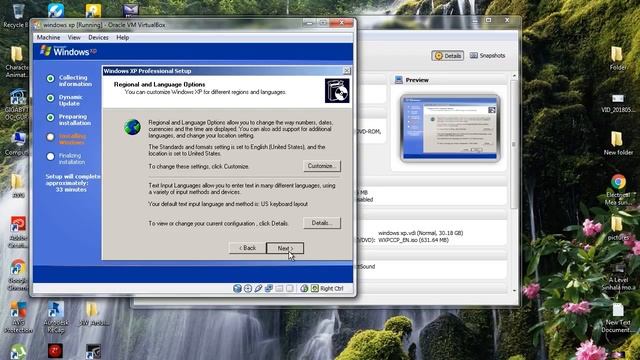Close the Windows XP Professional Setup dialog
The width and height of the screenshot is (640, 360).
[347, 71]
